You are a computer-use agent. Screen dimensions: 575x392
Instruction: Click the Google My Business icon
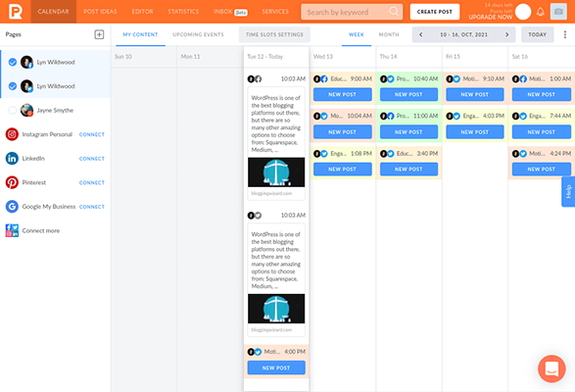[x=12, y=207]
